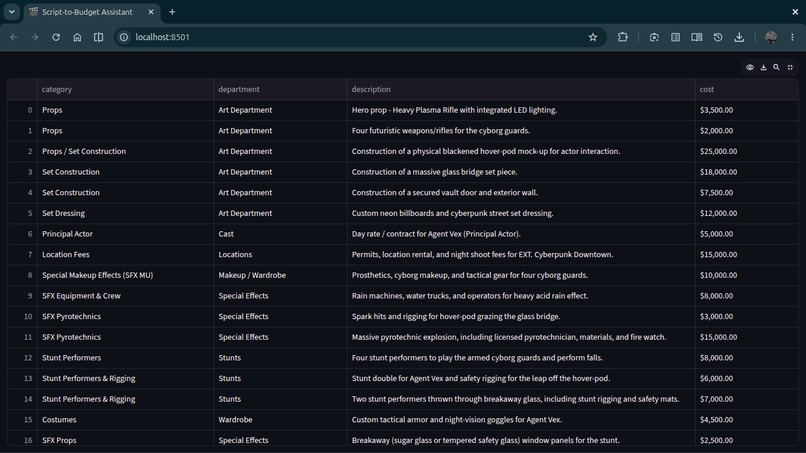Select the 'Costumes' category cell
Viewport: 806px width, 453px height.
(125, 420)
